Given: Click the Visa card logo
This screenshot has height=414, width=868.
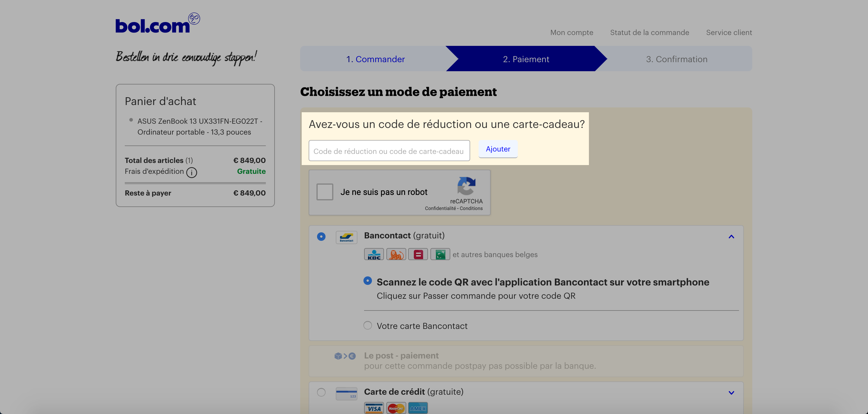Looking at the screenshot, I should [x=374, y=408].
